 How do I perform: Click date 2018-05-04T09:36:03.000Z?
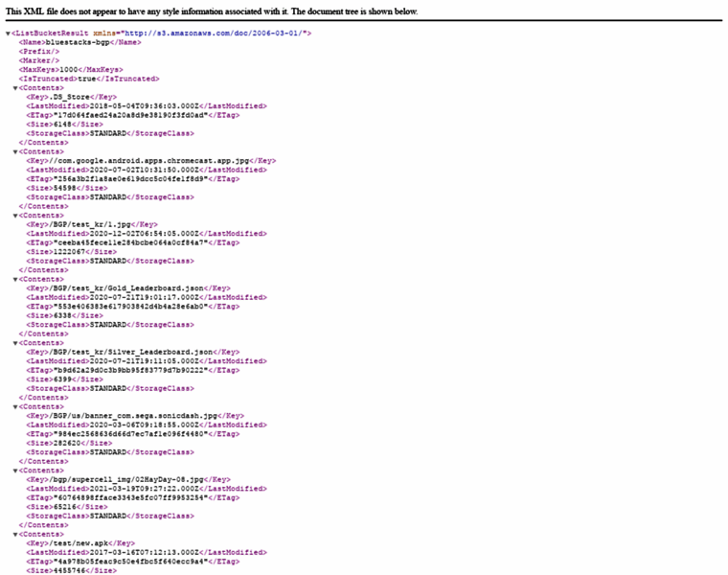click(x=144, y=106)
